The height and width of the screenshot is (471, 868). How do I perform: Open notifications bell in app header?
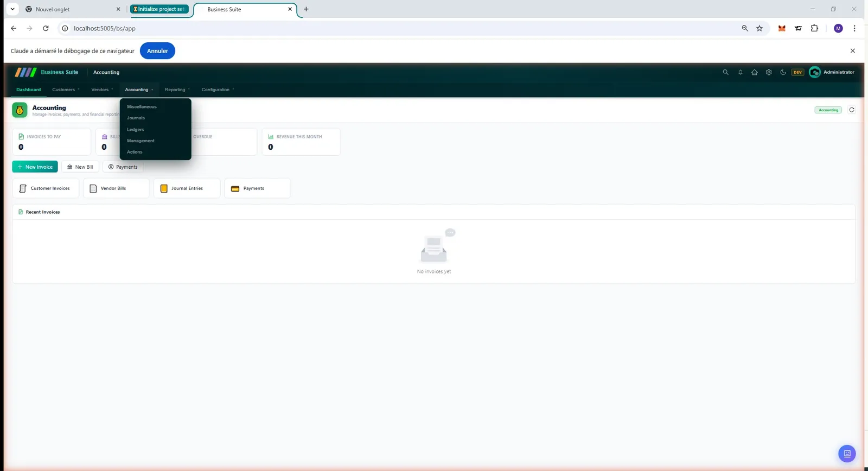(740, 72)
